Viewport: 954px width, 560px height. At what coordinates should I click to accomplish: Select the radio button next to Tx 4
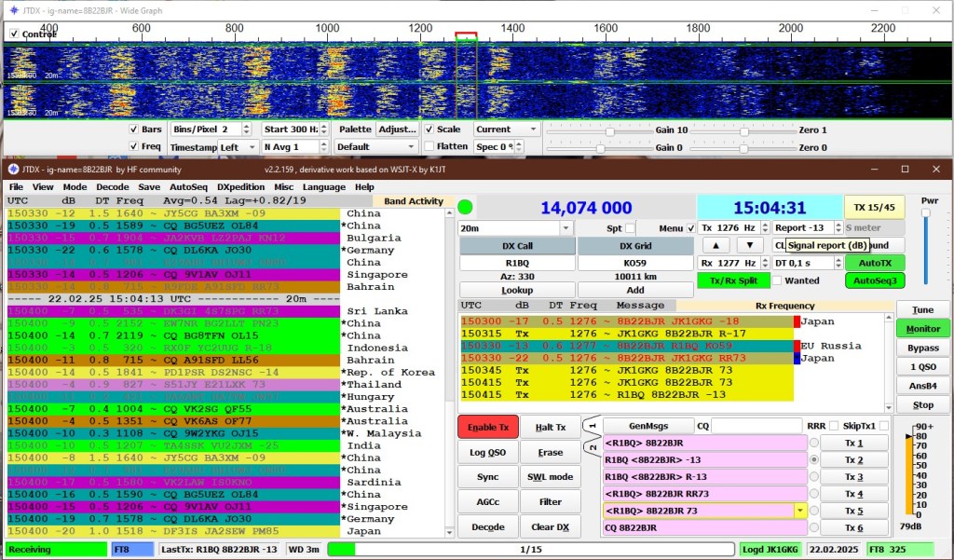[814, 494]
